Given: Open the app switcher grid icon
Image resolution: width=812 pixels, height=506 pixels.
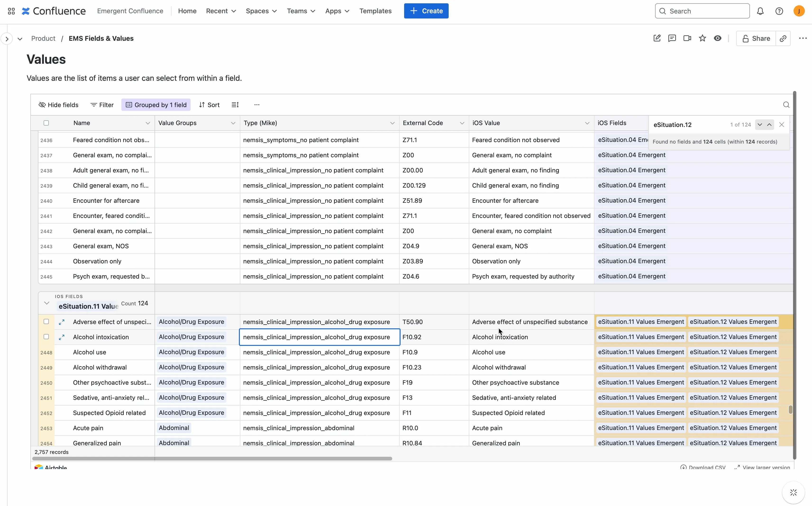Looking at the screenshot, I should click(x=11, y=11).
